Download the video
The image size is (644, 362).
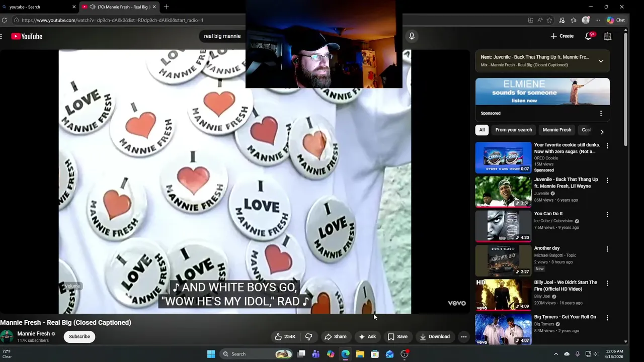click(435, 337)
